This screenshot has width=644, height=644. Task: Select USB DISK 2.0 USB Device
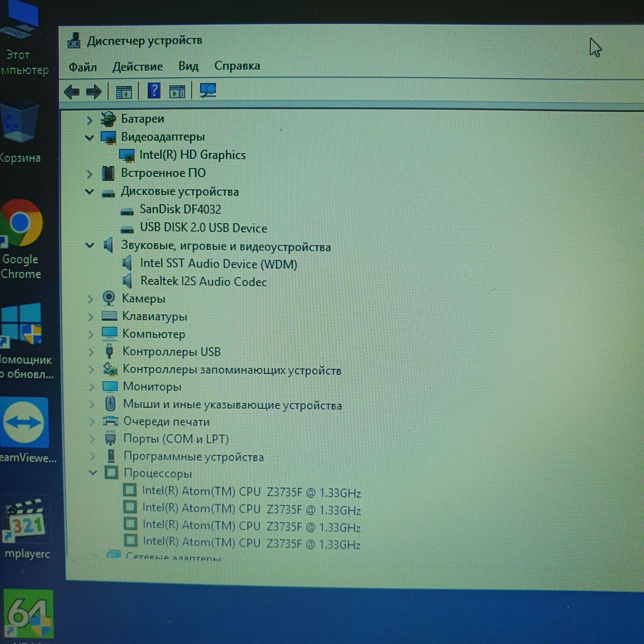[x=204, y=228]
